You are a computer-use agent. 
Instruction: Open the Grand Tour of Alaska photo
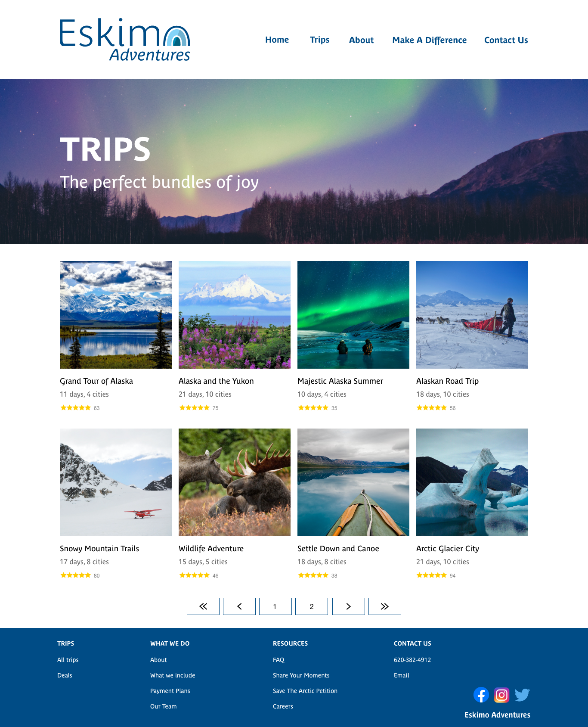pos(116,315)
